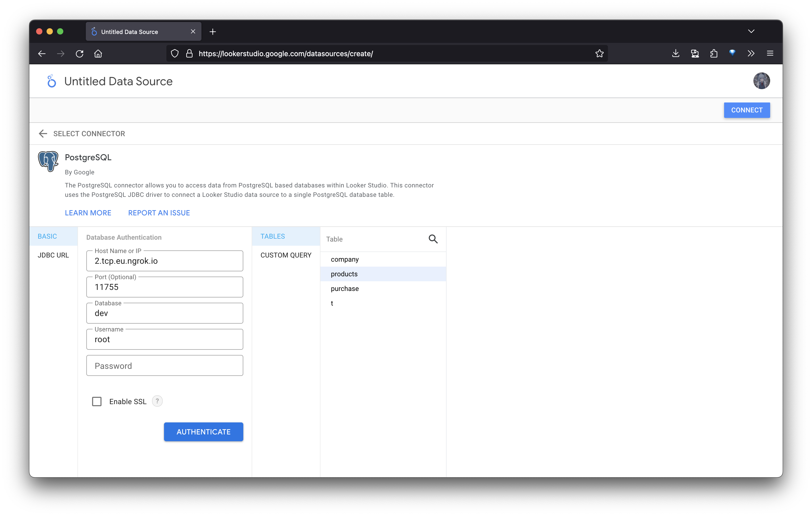Show more toolbar items via double chevron
This screenshot has height=516, width=812.
(x=751, y=54)
